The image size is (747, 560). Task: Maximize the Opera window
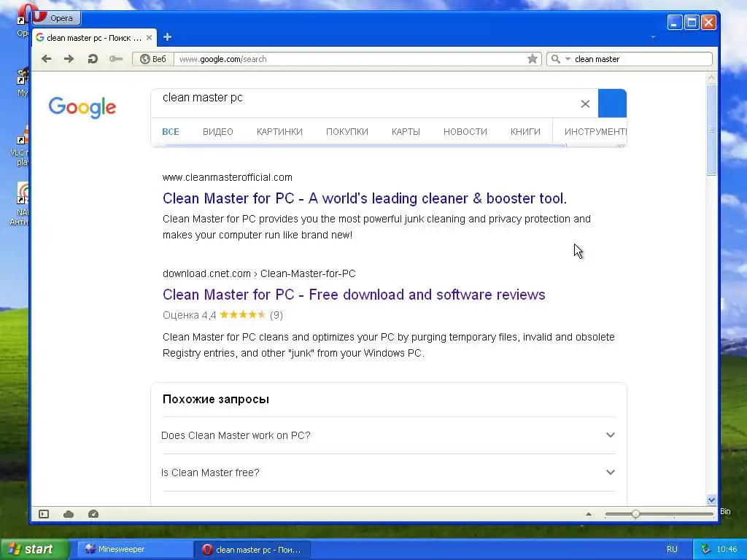(x=692, y=22)
